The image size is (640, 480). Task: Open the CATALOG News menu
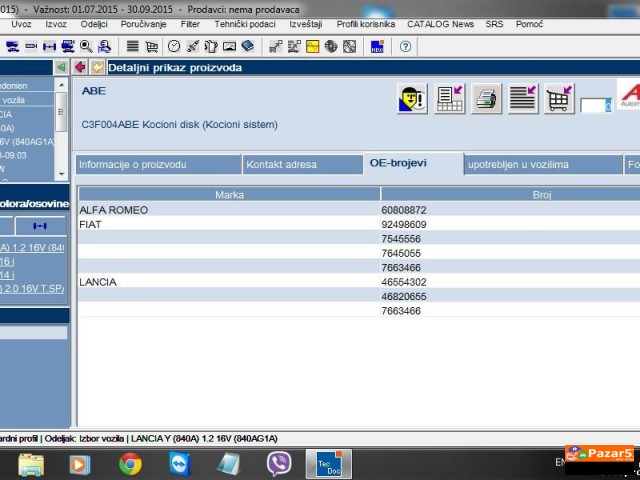[x=440, y=24]
